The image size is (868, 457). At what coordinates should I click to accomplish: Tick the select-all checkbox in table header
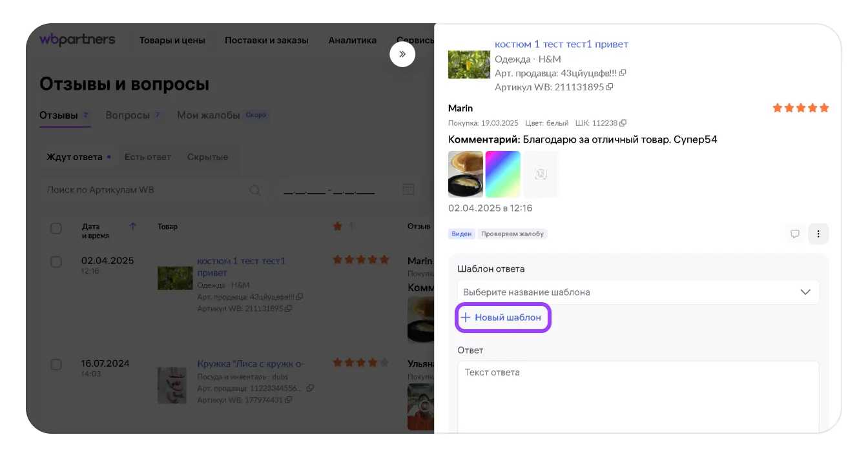tap(56, 228)
